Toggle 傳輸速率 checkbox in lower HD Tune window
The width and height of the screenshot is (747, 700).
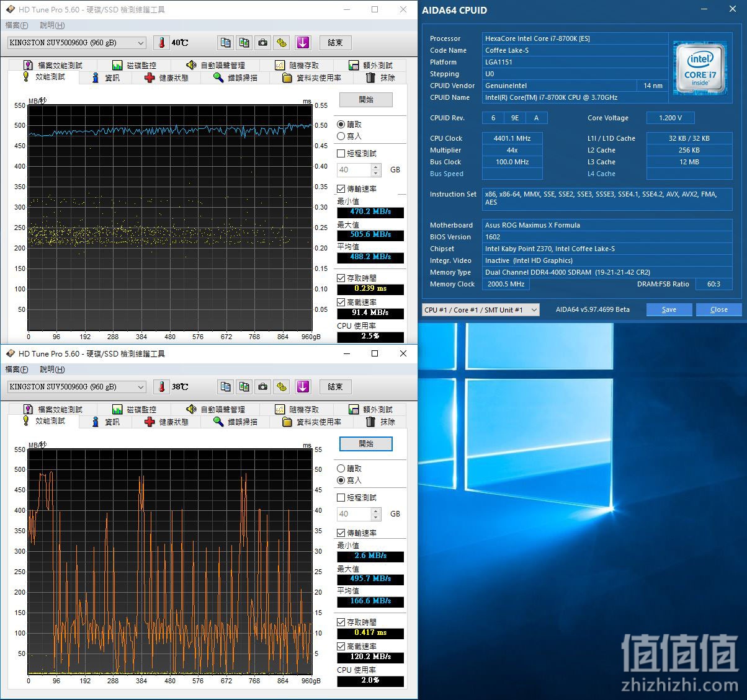click(x=341, y=533)
